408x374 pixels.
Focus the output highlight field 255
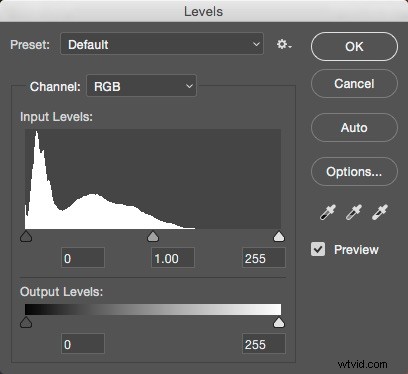pyautogui.click(x=264, y=344)
